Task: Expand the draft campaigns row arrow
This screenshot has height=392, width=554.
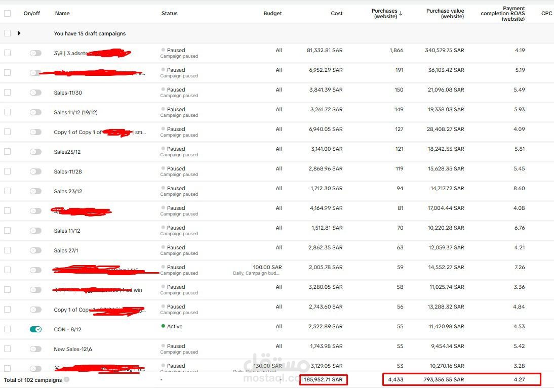Action: tap(19, 33)
